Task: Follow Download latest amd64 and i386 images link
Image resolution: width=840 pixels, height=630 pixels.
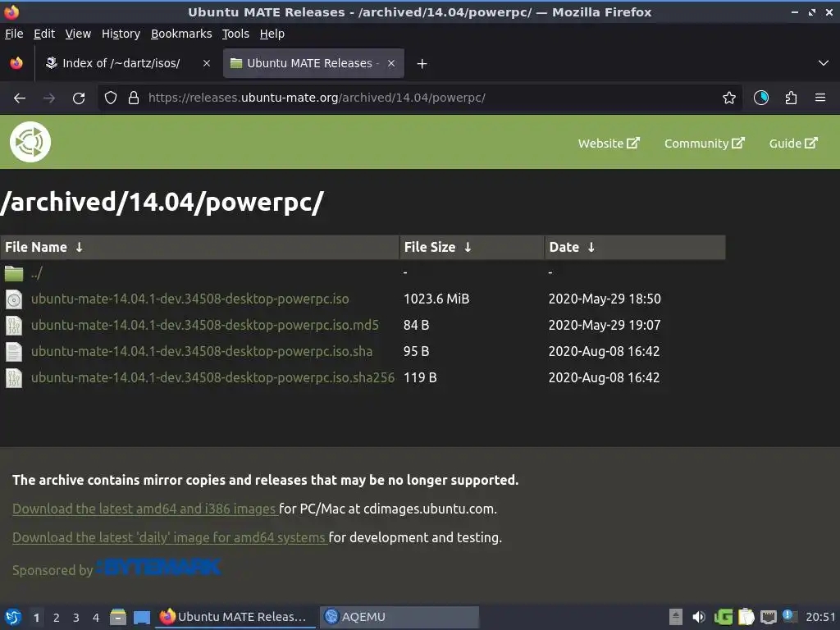Action: pyautogui.click(x=144, y=509)
